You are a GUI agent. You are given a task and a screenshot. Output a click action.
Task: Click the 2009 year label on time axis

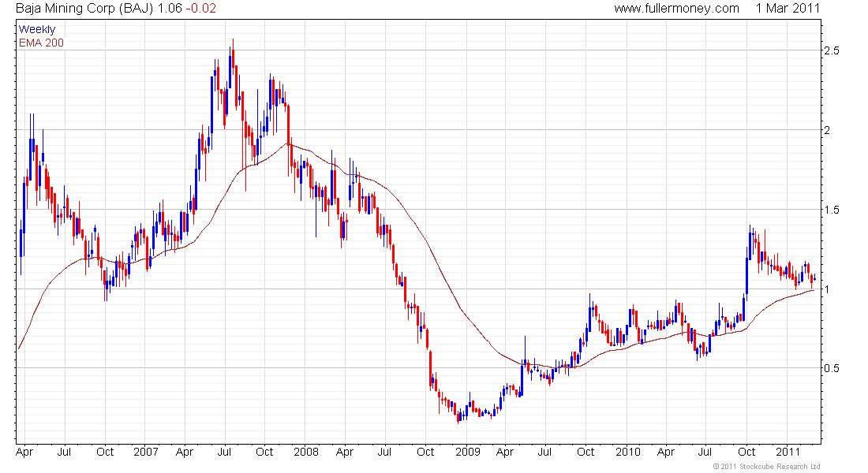467,452
